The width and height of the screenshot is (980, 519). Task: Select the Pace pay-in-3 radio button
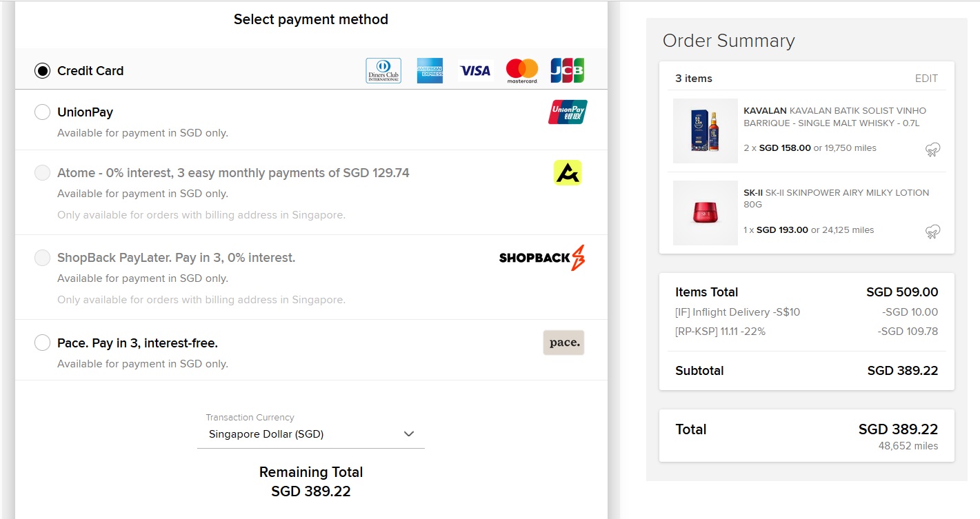pyautogui.click(x=43, y=343)
